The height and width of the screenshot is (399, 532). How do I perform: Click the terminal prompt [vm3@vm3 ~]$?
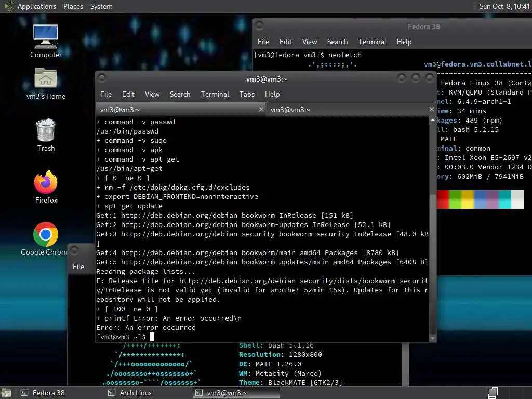121,337
